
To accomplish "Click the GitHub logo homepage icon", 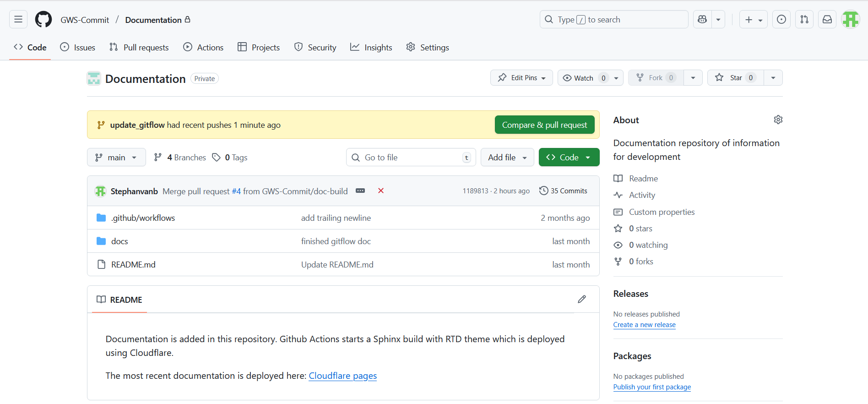I will point(43,19).
